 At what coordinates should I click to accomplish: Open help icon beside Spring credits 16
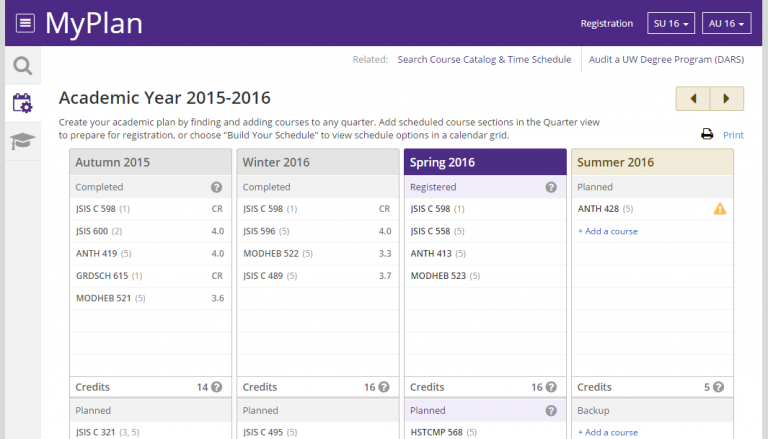point(552,387)
